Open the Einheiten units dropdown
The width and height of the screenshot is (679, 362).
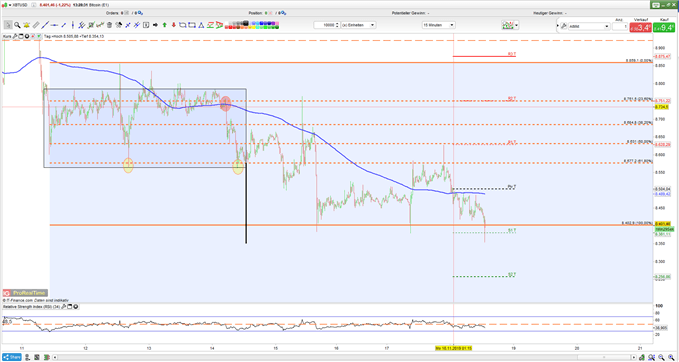359,25
